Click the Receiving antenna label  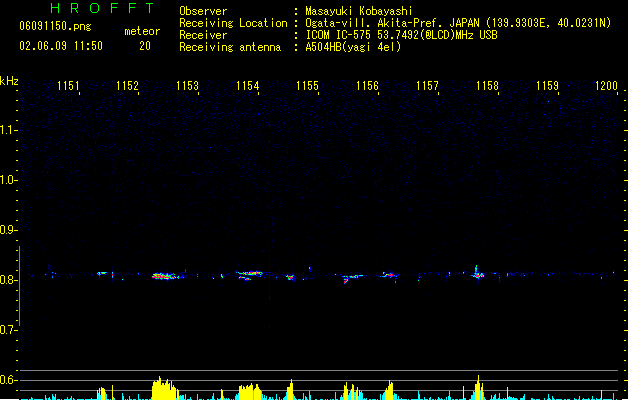click(230, 47)
